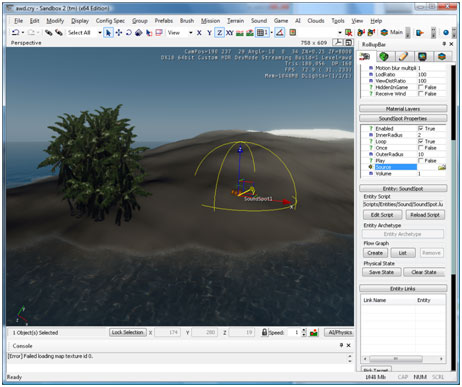Click the Edit Script button

click(x=382, y=215)
